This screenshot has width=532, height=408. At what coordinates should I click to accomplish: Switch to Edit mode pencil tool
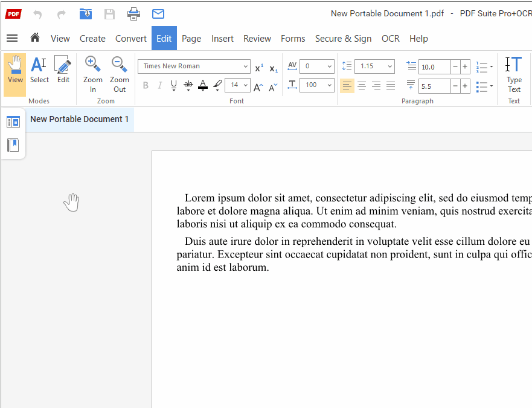click(x=63, y=70)
